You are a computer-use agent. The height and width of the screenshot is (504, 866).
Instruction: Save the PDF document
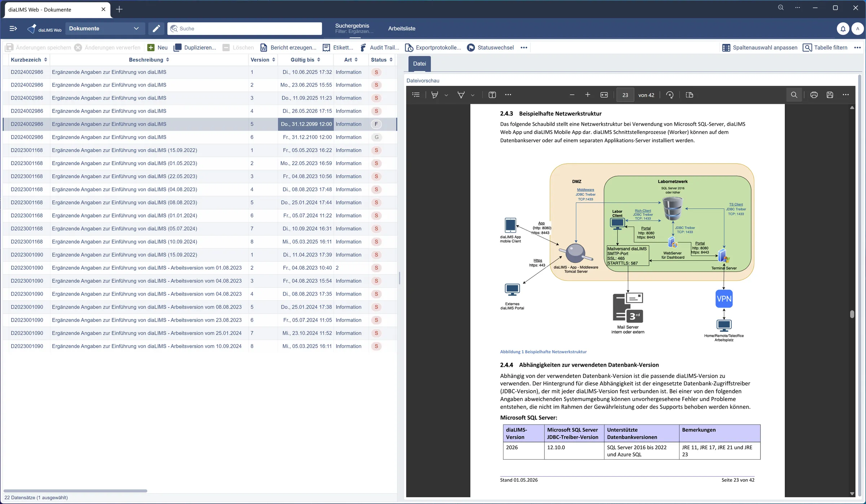click(830, 95)
